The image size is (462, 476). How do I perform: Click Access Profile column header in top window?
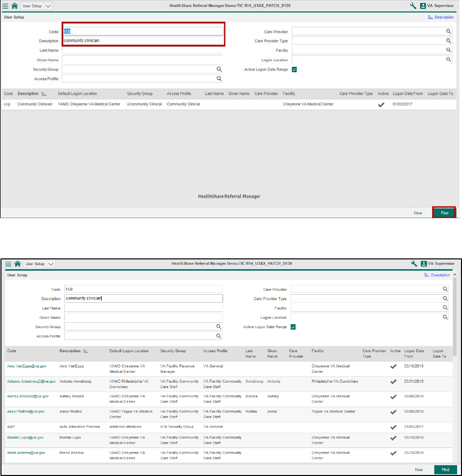pos(179,94)
